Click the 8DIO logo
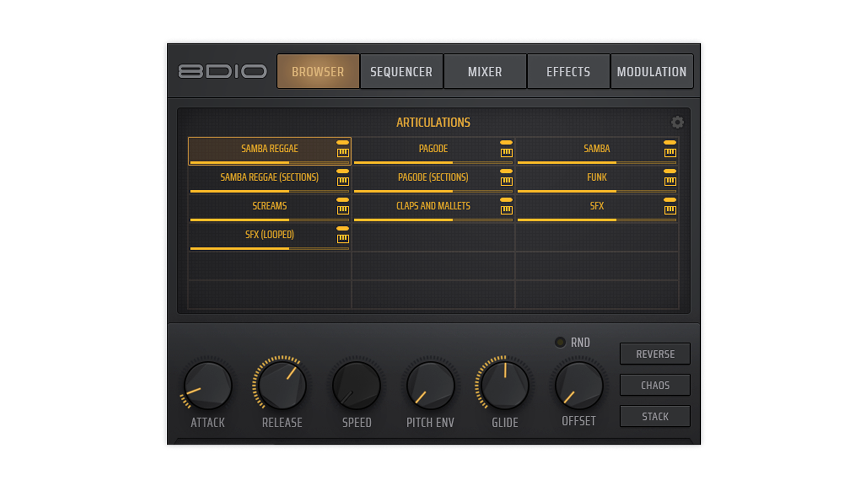This screenshot has width=868, height=488. click(222, 71)
